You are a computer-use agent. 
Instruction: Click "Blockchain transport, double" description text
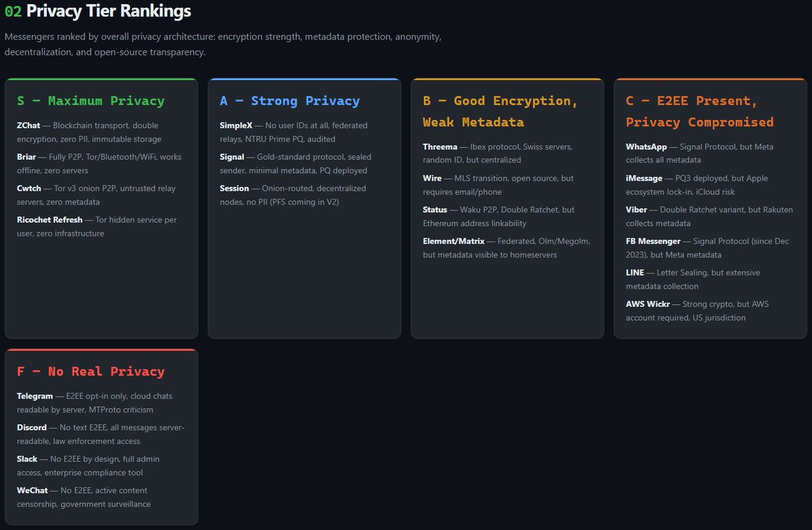[x=106, y=125]
